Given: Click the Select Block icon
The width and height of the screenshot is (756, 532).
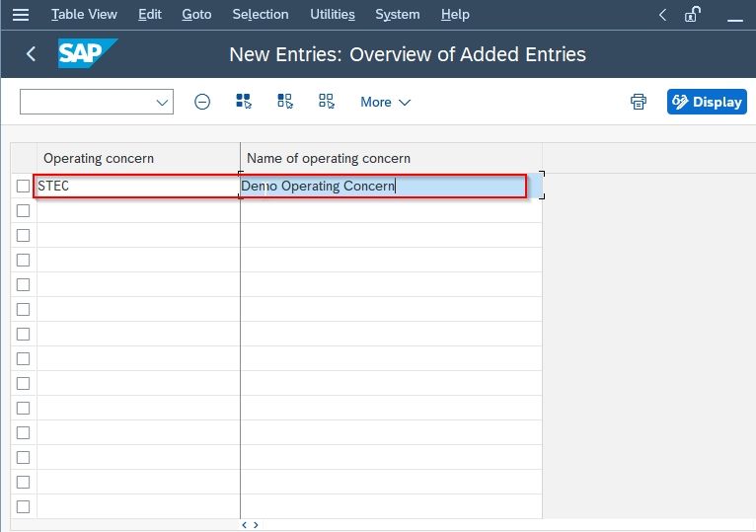Looking at the screenshot, I should point(285,102).
